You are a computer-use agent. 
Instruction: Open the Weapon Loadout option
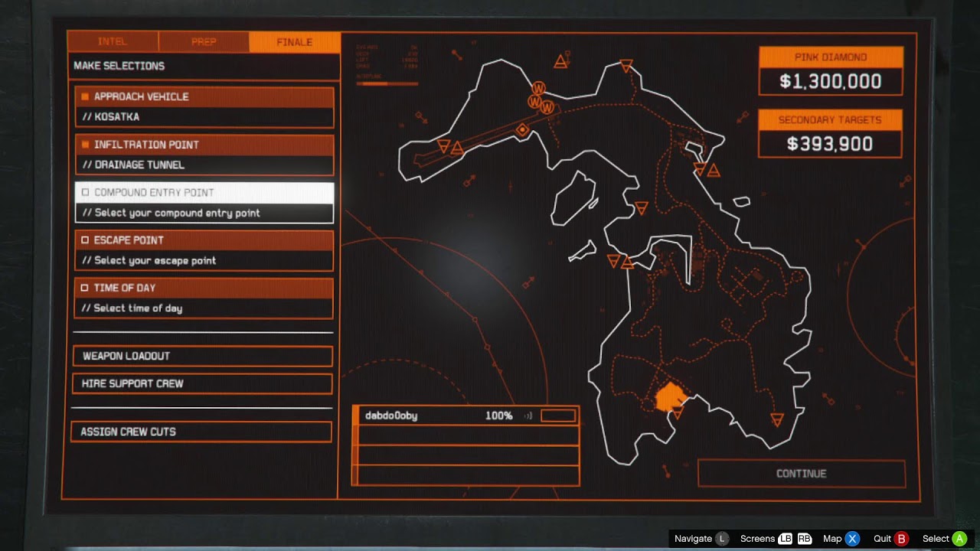tap(204, 356)
